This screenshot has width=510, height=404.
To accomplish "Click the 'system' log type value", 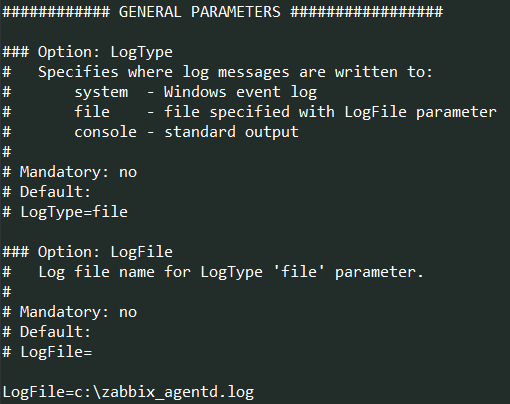I will [x=101, y=92].
